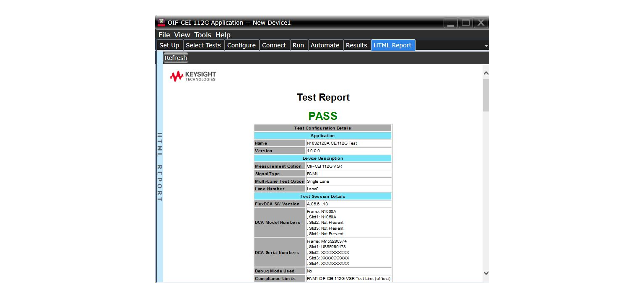Select the HTML Report tab
This screenshot has height=298, width=644.
pos(393,45)
